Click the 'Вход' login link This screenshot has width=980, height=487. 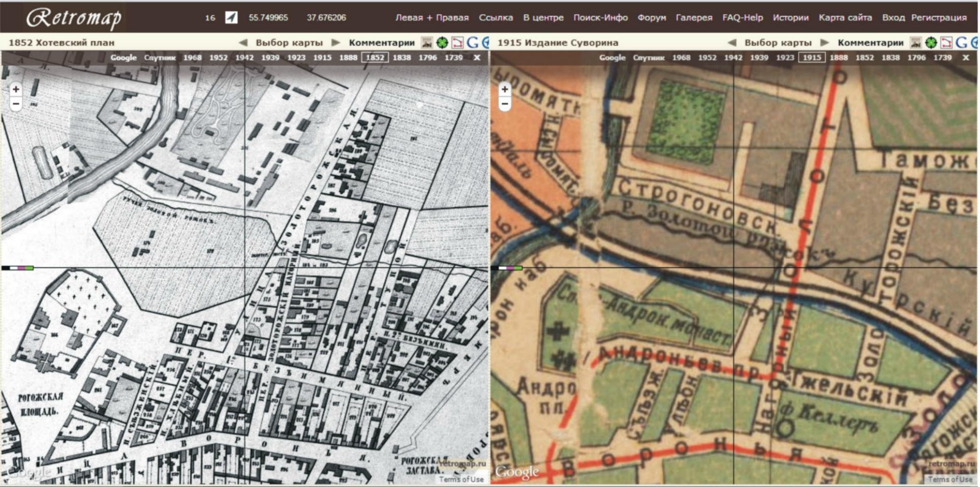pyautogui.click(x=893, y=18)
